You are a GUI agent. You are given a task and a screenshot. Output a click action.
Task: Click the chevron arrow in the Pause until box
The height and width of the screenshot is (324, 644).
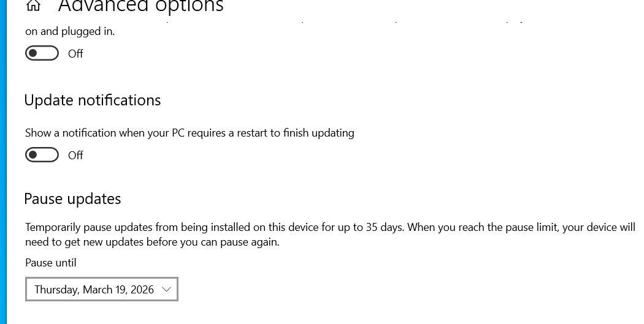166,290
